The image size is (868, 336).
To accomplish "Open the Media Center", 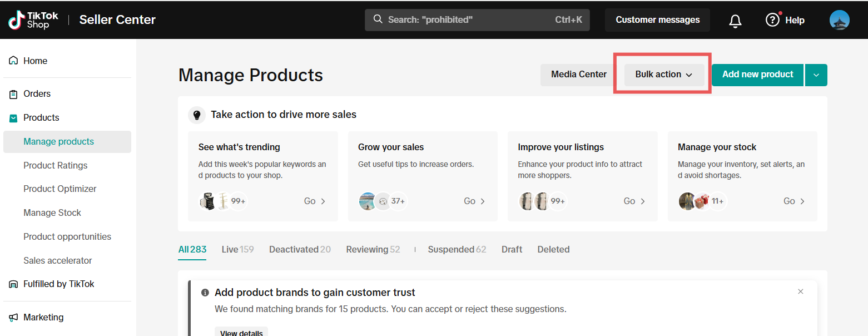I will coord(578,75).
